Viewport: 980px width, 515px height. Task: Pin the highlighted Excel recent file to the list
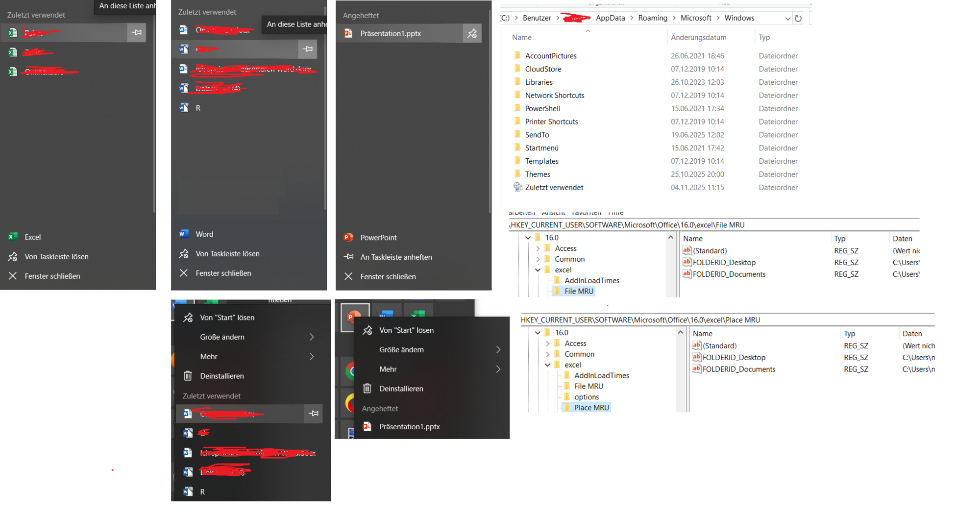tap(137, 33)
